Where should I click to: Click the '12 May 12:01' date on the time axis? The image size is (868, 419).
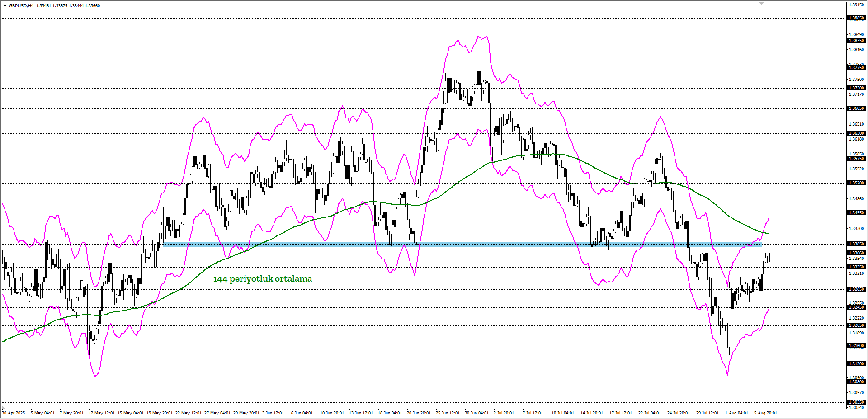point(102,413)
